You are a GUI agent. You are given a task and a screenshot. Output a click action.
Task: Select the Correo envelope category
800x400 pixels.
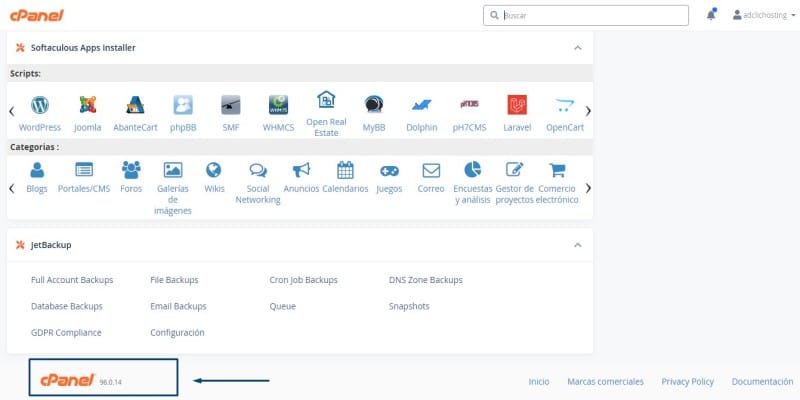[431, 170]
